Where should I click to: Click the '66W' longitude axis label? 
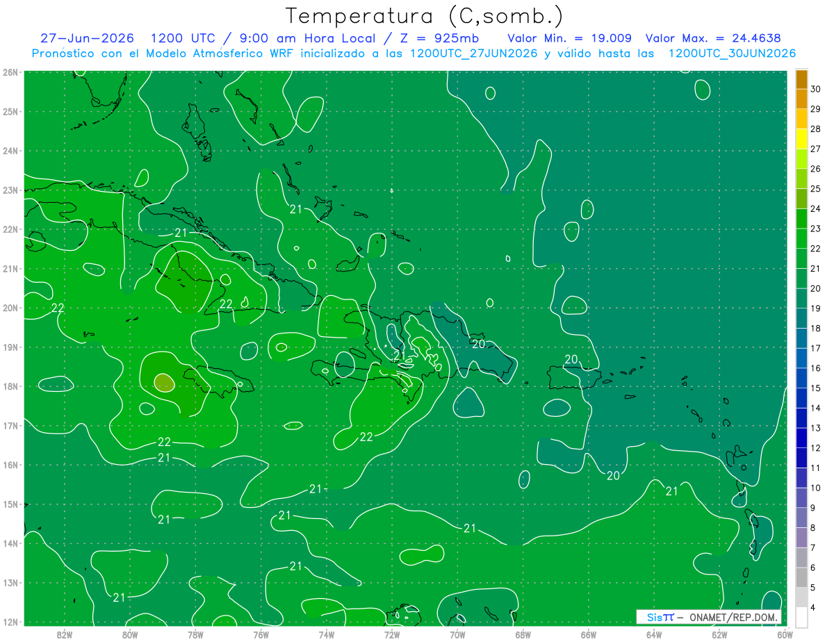tap(588, 634)
